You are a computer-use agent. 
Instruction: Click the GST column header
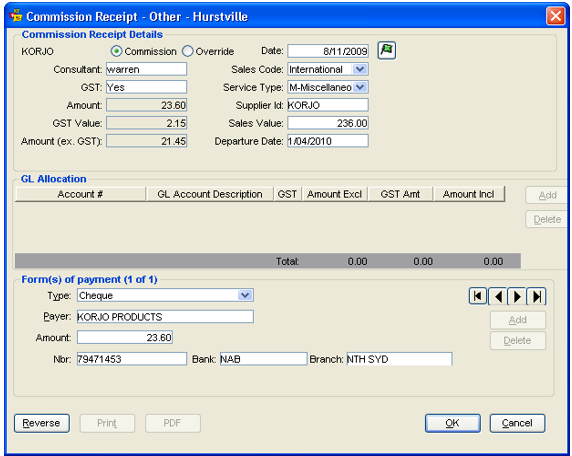287,194
